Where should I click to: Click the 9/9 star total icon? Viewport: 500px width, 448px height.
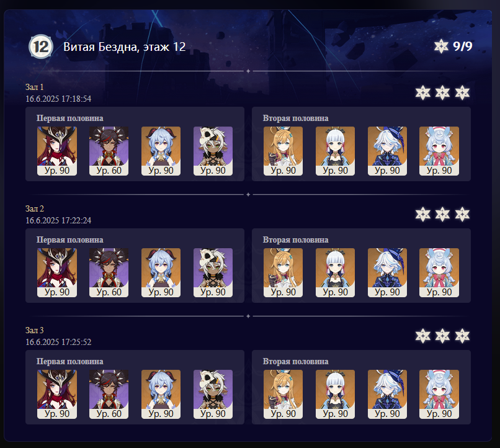tap(441, 47)
